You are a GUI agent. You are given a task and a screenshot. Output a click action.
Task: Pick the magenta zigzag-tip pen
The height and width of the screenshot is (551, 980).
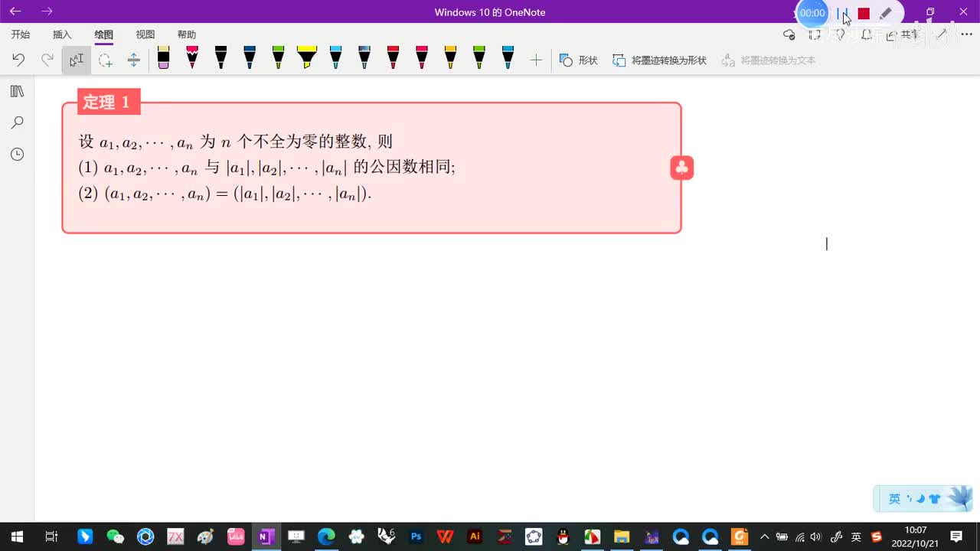[x=192, y=58]
